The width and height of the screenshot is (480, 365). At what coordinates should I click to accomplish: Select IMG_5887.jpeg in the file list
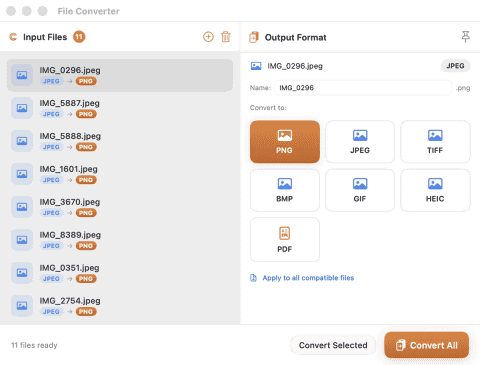120,108
